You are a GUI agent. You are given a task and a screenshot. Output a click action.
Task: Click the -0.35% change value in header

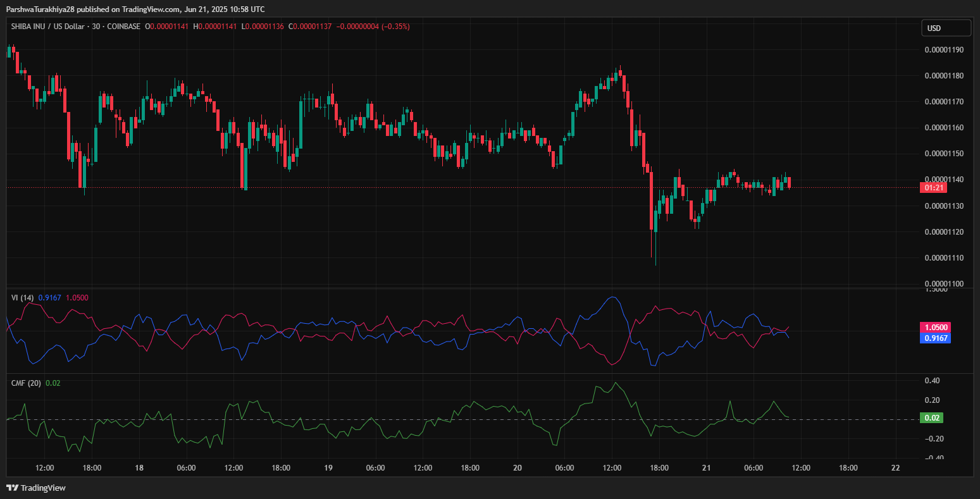point(395,27)
